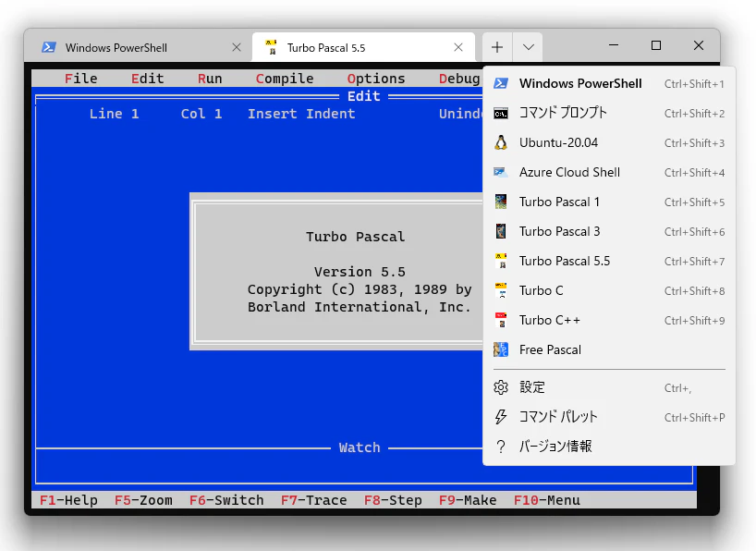Image resolution: width=756 pixels, height=551 pixels.
Task: Open バージョン情報 about entry
Action: tap(609, 447)
